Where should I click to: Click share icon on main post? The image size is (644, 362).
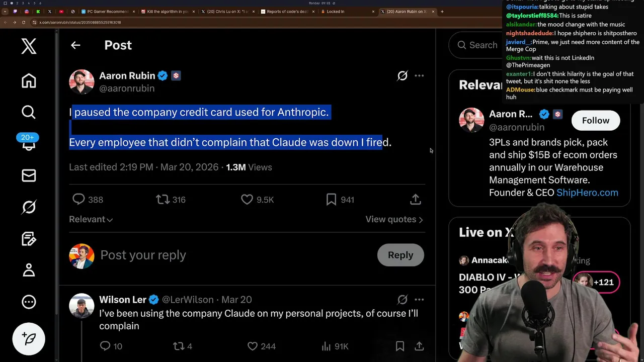(415, 200)
